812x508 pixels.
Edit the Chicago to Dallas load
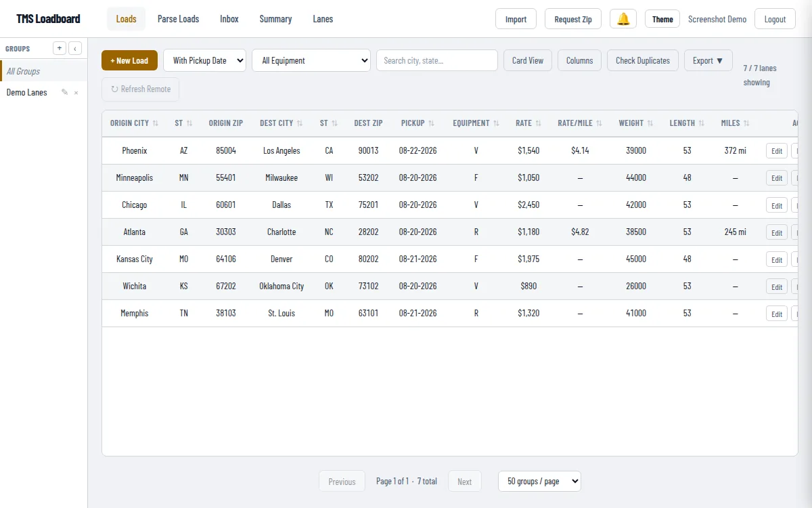pyautogui.click(x=777, y=205)
